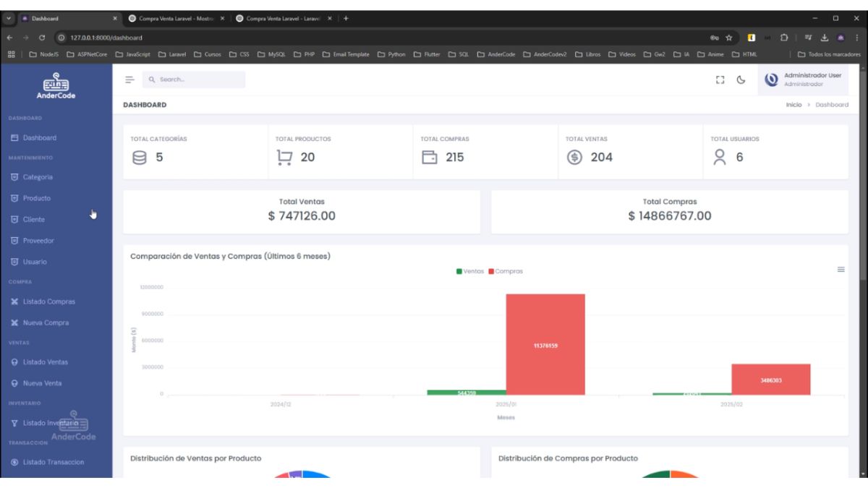The image size is (868, 488).
Task: Click the Usuario sidebar icon
Action: 14,262
